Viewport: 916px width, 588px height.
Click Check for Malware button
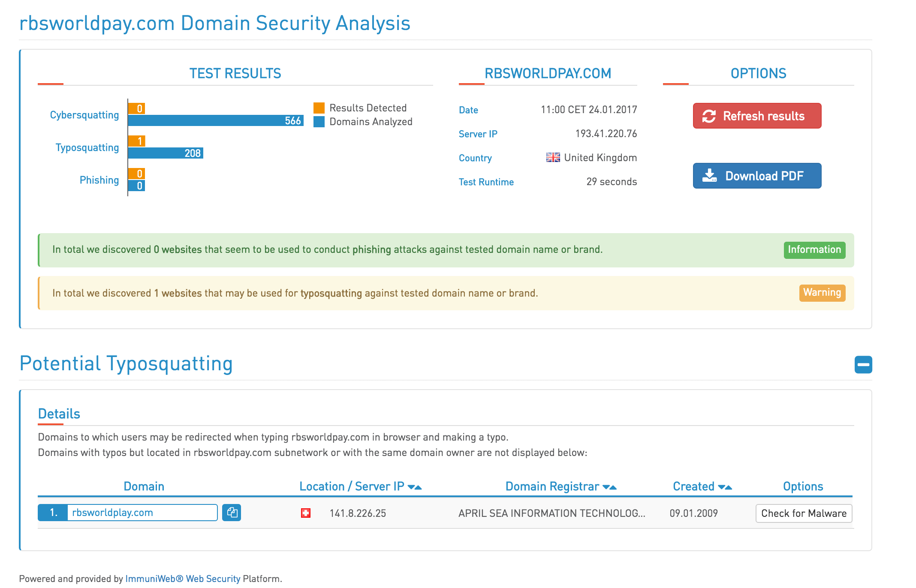tap(804, 513)
